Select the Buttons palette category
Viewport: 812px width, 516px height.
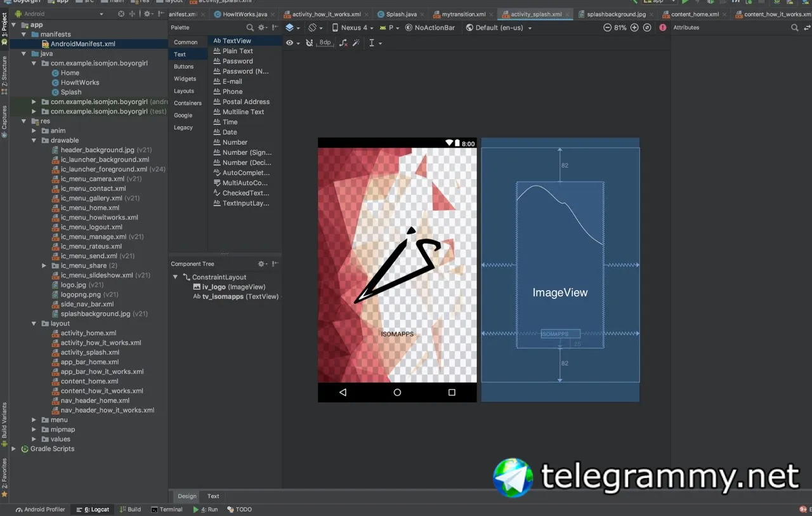pos(184,67)
